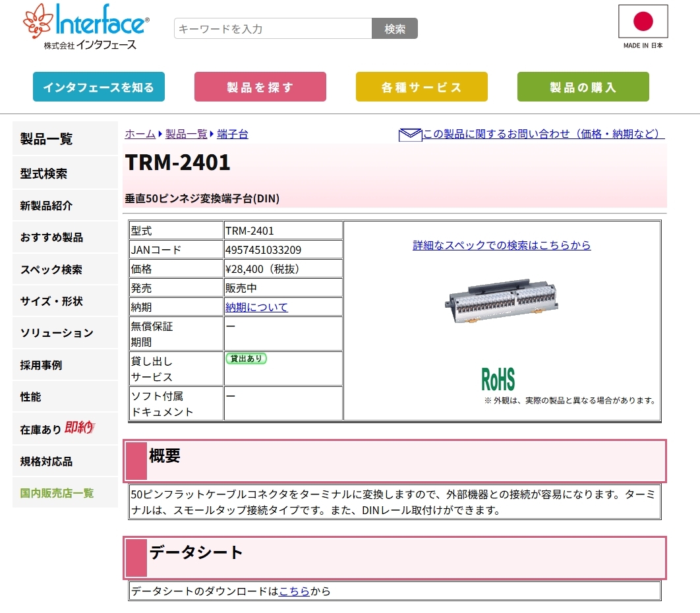
Task: Open おすすめ製品 in the sidebar
Action: tap(65, 237)
